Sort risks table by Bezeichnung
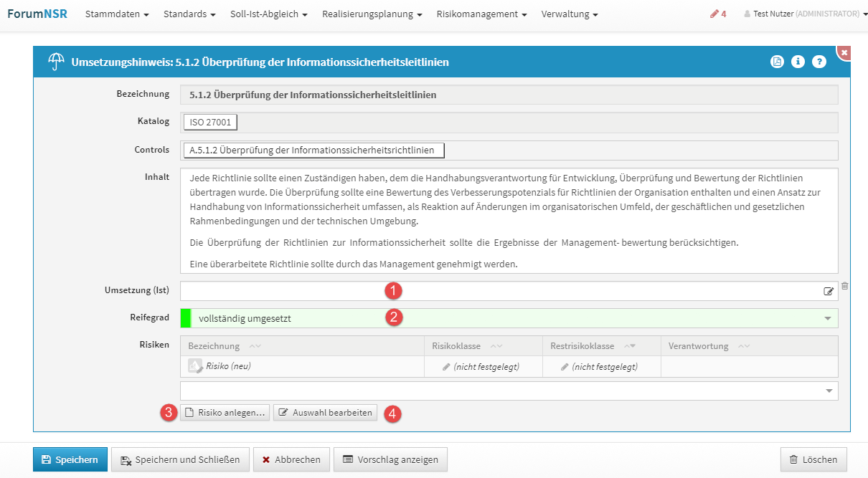 click(x=225, y=346)
